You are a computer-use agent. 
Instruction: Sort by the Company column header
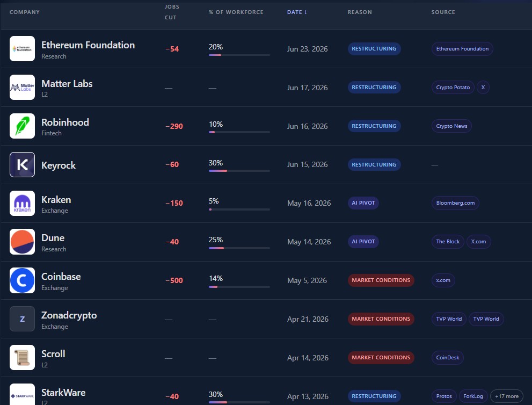25,12
